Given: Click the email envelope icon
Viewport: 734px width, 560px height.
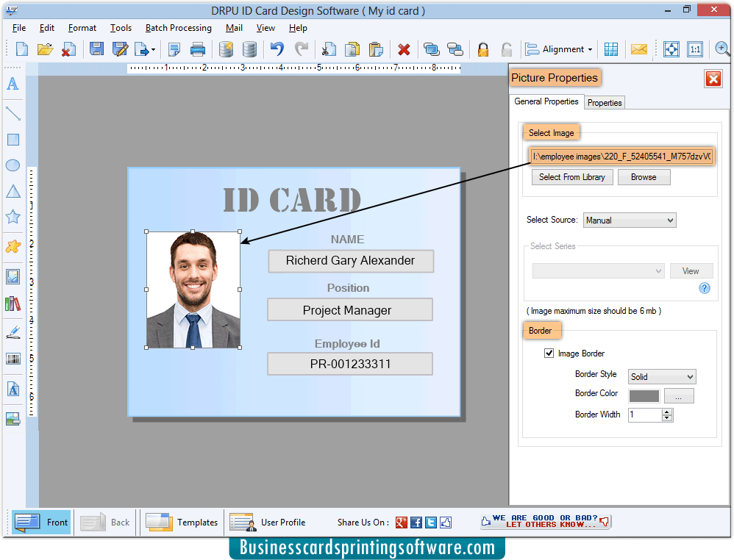Looking at the screenshot, I should pos(639,49).
